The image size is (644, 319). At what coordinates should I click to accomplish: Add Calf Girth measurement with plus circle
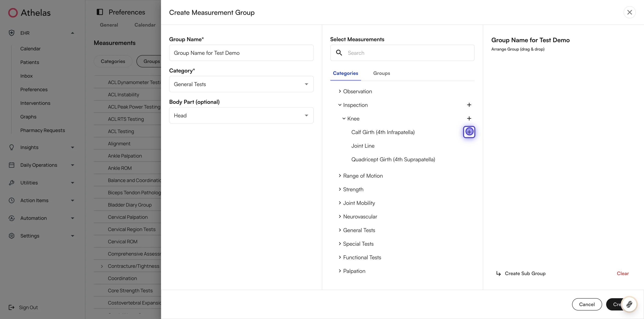[x=469, y=132]
